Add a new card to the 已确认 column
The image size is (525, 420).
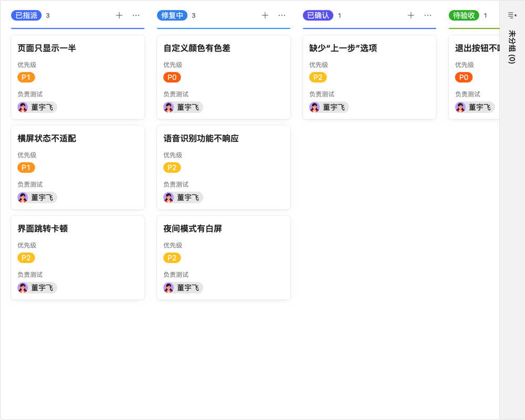coord(411,15)
